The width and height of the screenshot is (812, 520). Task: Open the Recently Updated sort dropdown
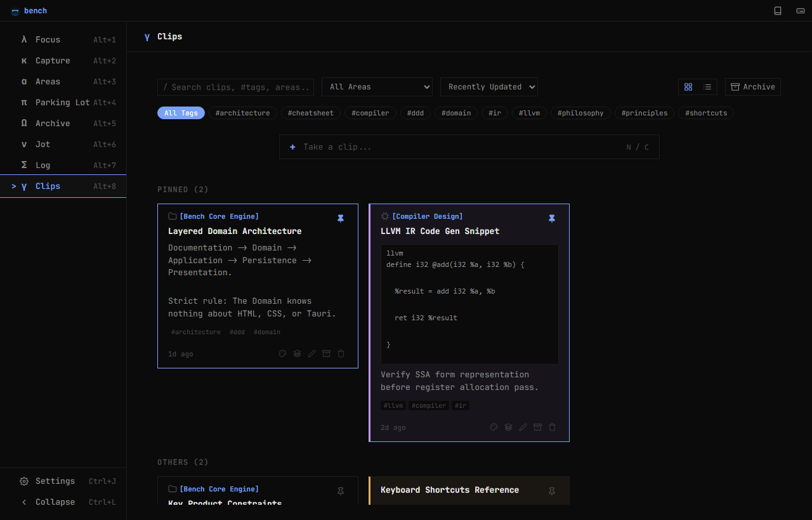coord(489,87)
